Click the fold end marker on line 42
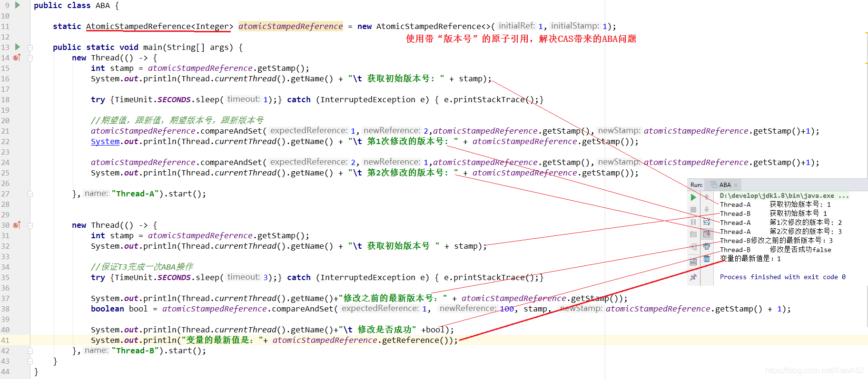 30,350
